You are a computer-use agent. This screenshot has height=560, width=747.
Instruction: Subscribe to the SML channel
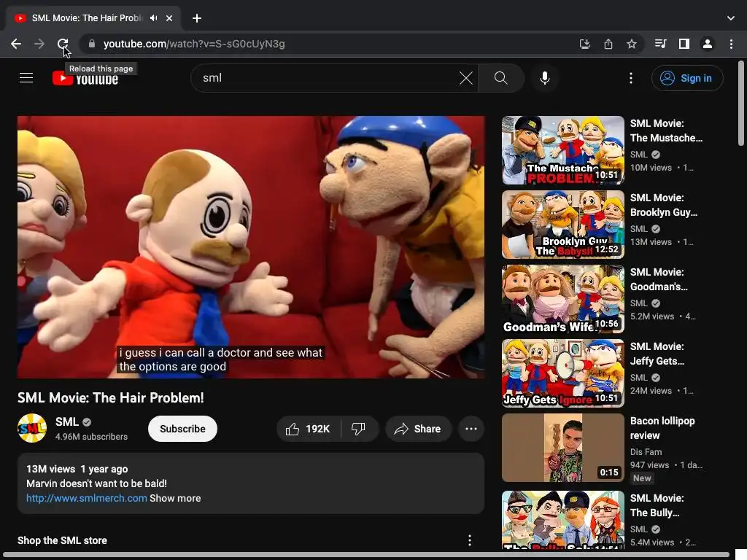point(182,429)
